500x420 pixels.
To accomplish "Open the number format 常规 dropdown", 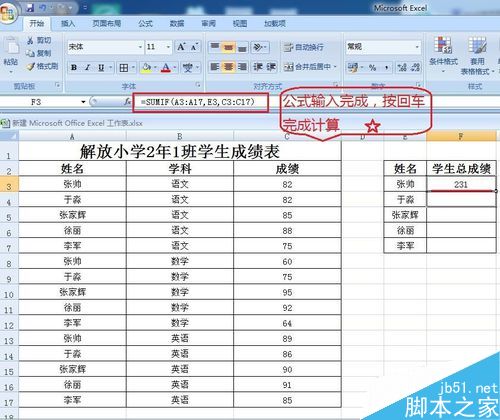I will pos(417,47).
